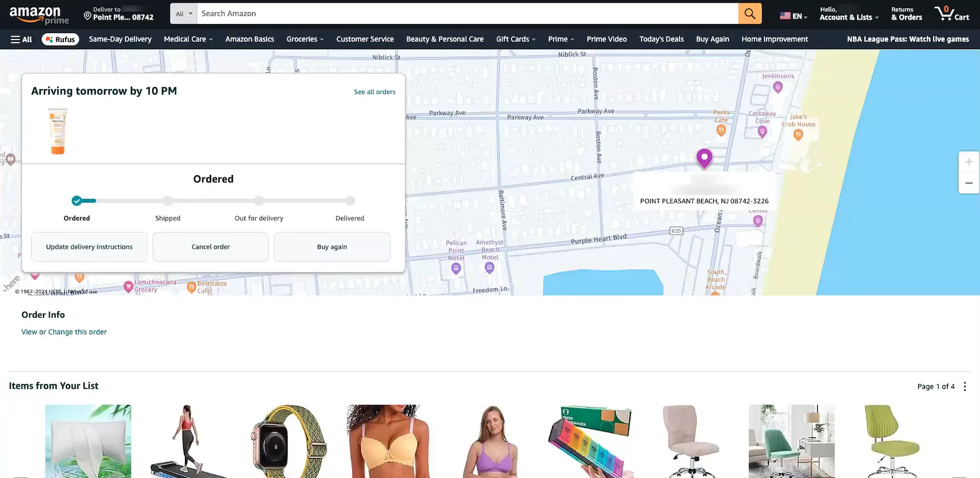Open the search category All dropdown
Screen dimensions: 980x478
coord(184,13)
